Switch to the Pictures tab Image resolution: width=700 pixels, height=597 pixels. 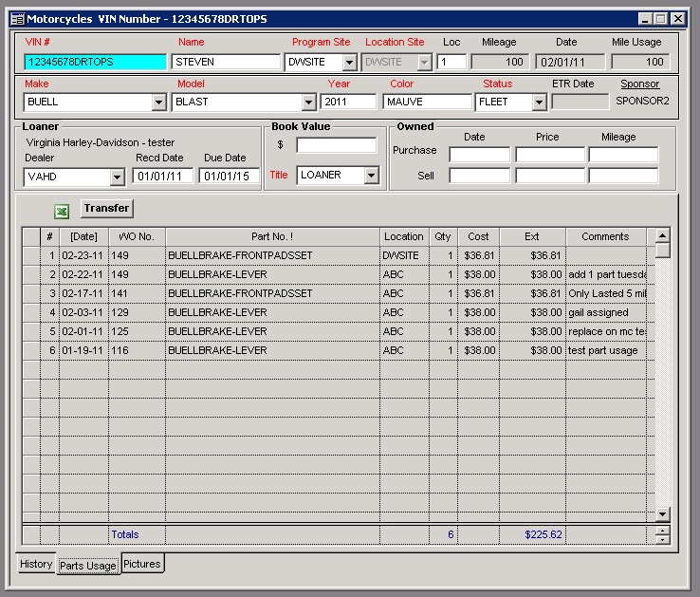142,564
